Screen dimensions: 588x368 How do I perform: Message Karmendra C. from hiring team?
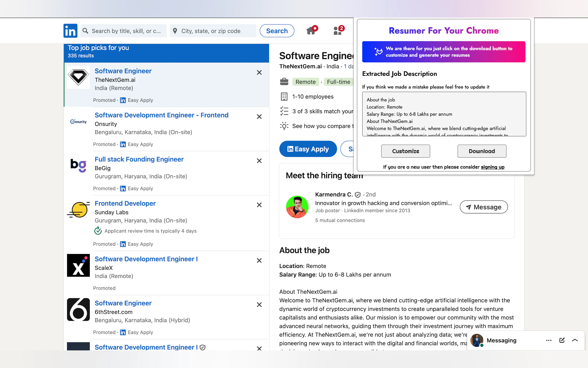pos(483,207)
